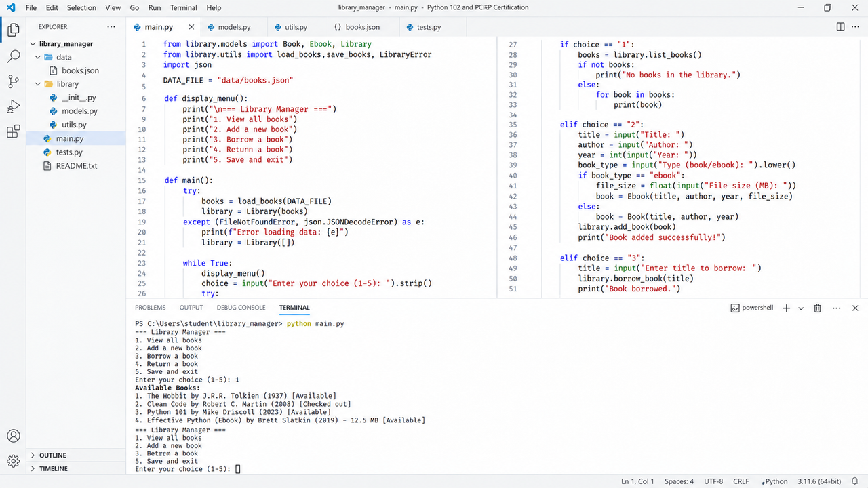Image resolution: width=868 pixels, height=488 pixels.
Task: Open the Edit menu
Action: tap(52, 7)
